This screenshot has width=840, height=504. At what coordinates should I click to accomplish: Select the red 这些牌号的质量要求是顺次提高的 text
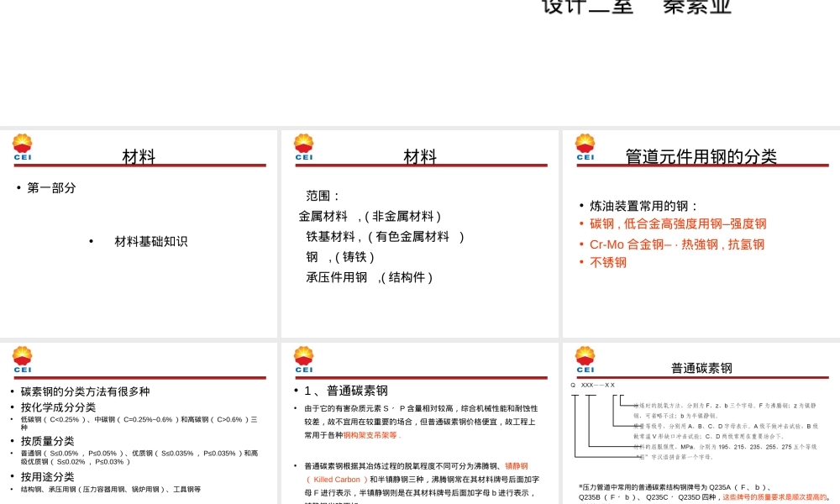pyautogui.click(x=774, y=497)
